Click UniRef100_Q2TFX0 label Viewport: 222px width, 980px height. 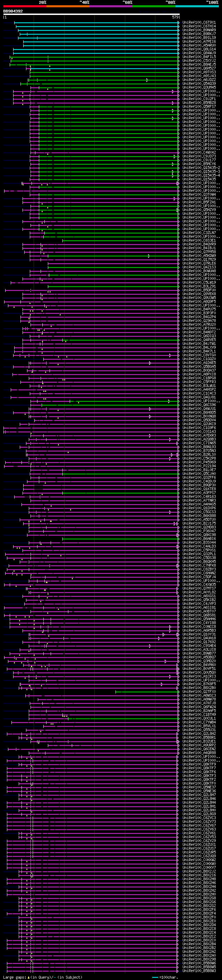[199, 691]
